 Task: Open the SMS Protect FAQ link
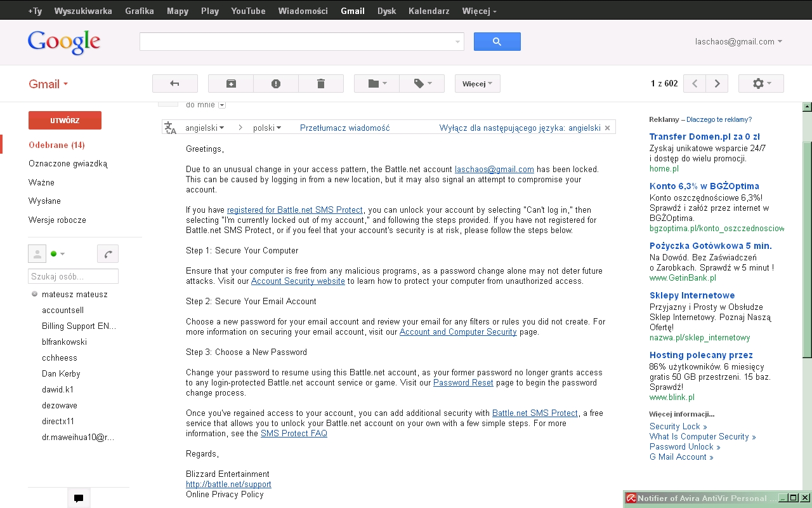[x=294, y=434]
